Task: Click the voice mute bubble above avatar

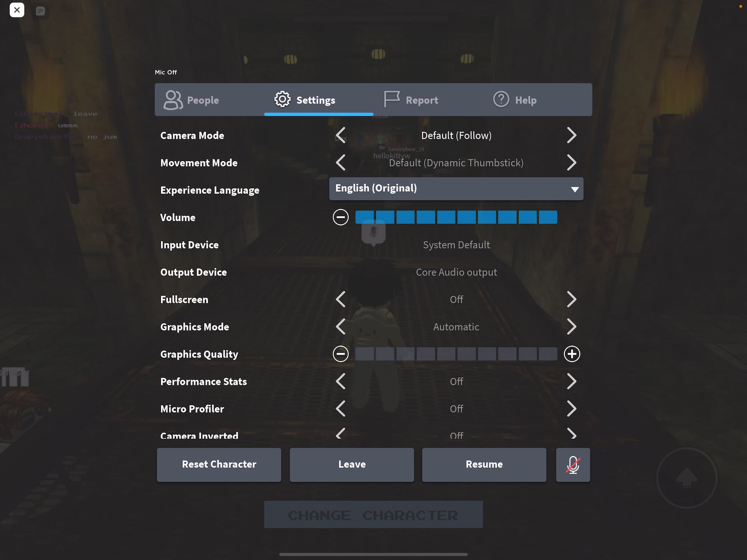Action: coord(373,233)
